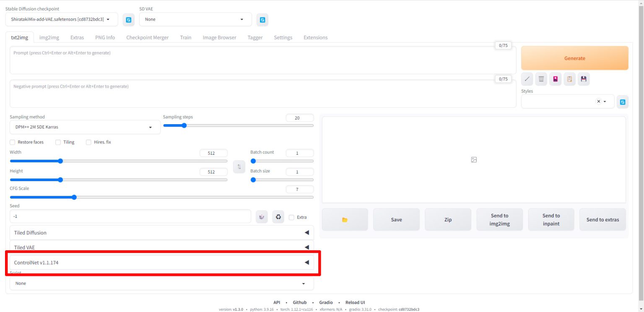Swap width and height with arrows icon
The image size is (644, 312).
tap(239, 166)
